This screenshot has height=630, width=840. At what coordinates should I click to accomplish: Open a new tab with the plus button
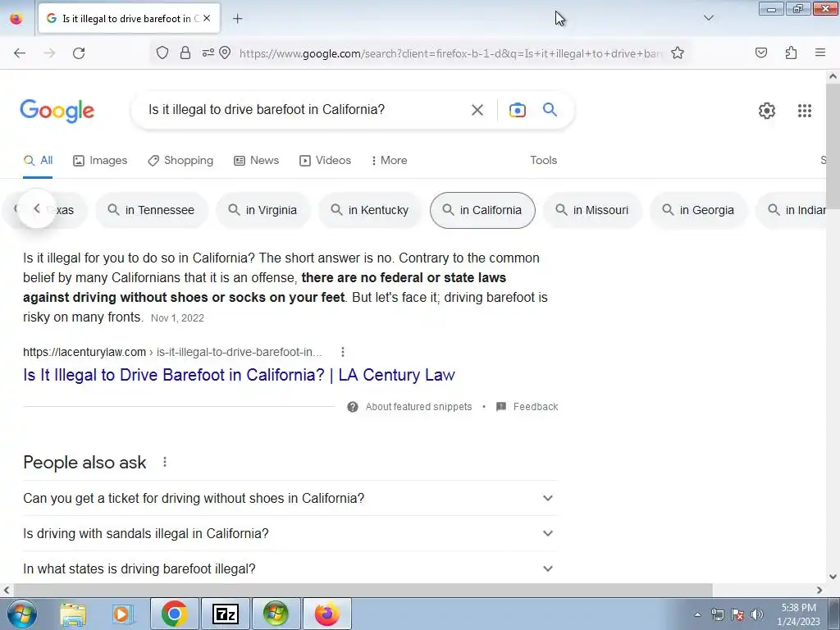point(237,19)
